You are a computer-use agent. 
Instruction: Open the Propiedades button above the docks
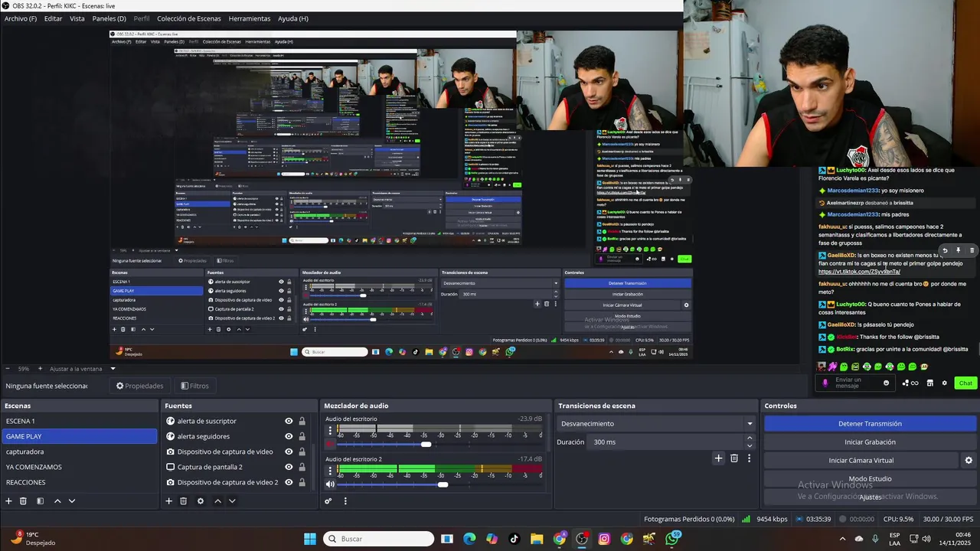click(x=139, y=386)
